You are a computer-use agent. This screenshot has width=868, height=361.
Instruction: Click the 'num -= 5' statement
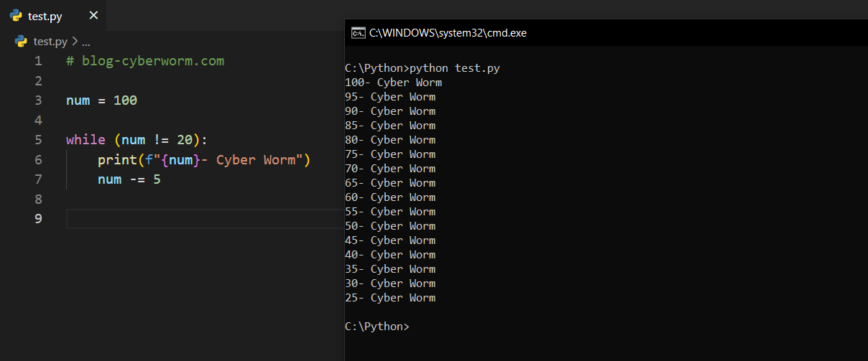click(x=129, y=179)
